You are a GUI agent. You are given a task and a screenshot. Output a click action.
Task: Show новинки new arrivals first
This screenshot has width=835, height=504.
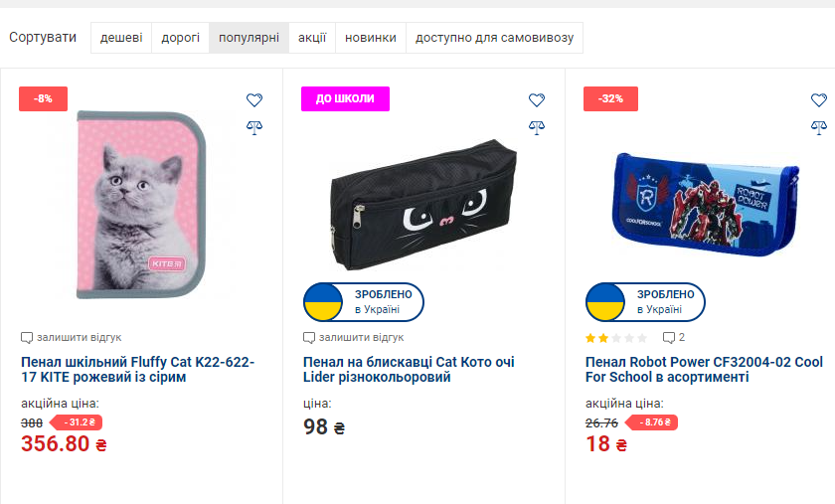tap(371, 38)
